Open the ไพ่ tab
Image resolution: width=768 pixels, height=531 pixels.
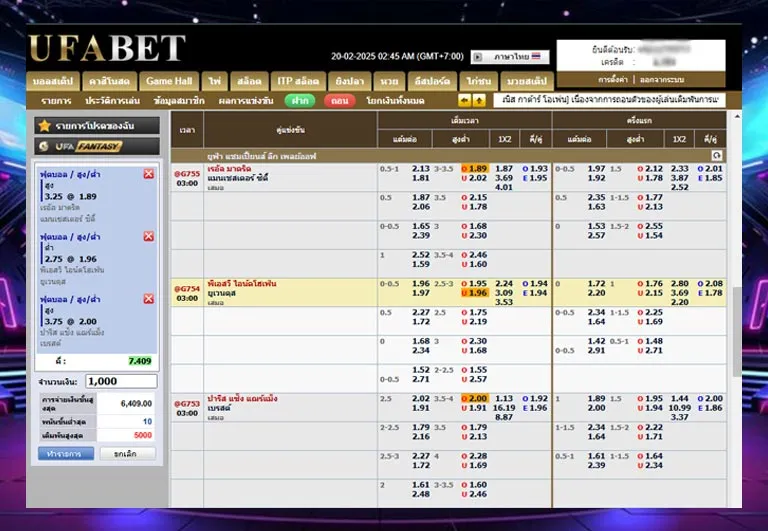tap(215, 81)
